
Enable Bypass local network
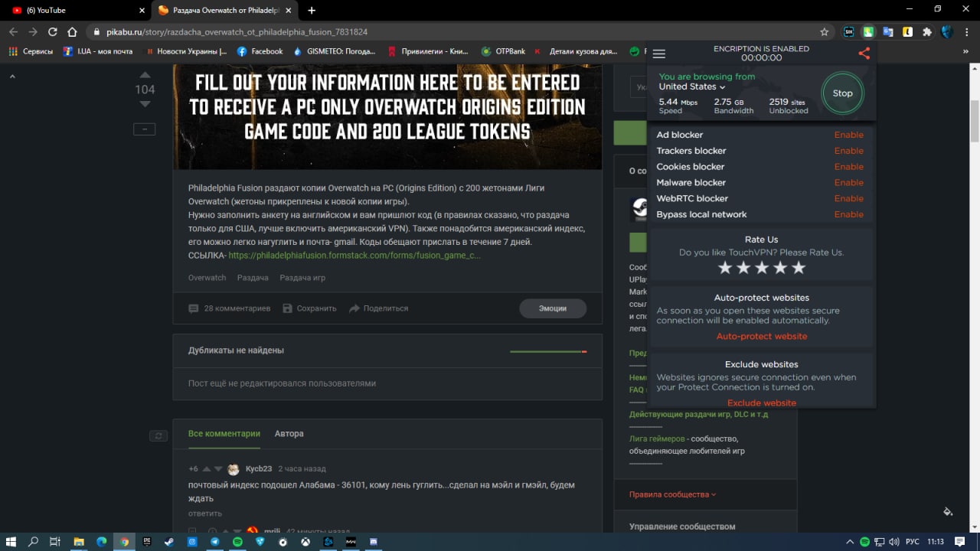[848, 215]
